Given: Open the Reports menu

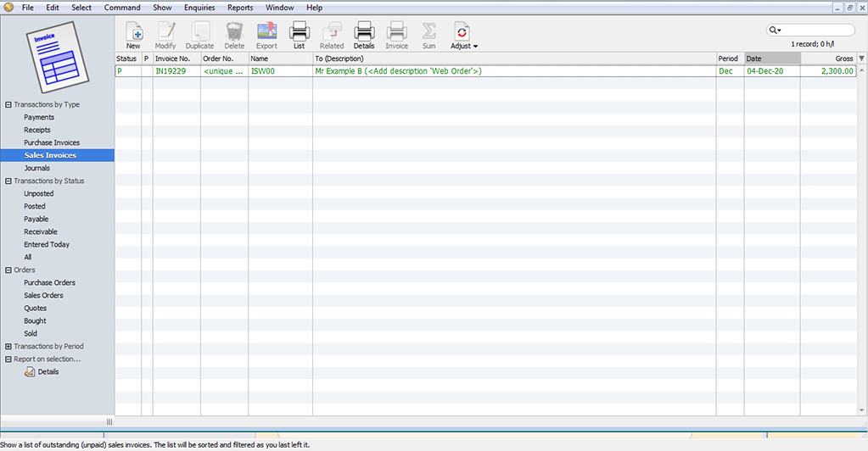Looking at the screenshot, I should pyautogui.click(x=240, y=7).
